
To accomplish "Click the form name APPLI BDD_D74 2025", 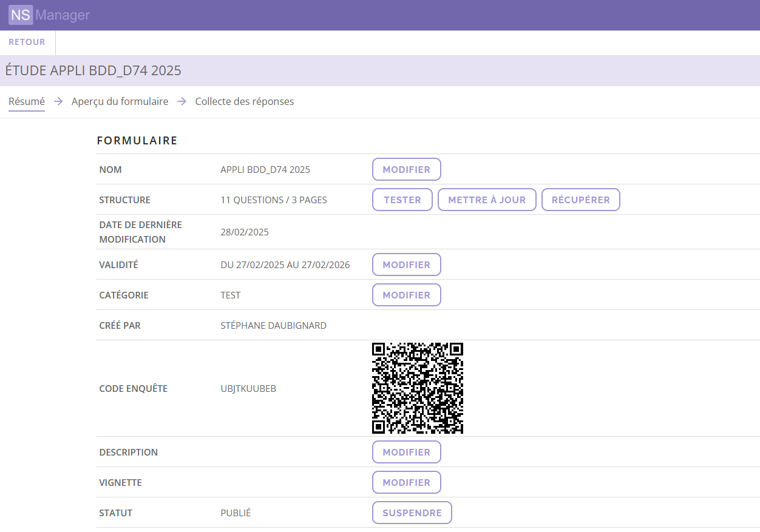I will [265, 169].
